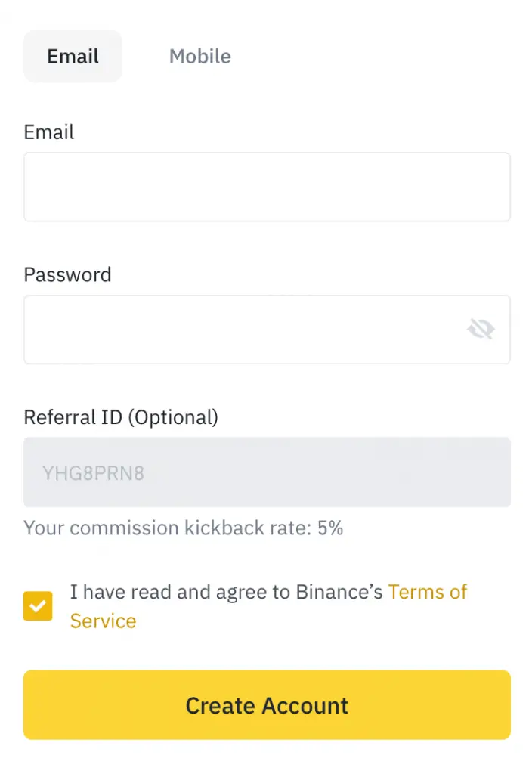The image size is (532, 774).
Task: Click the Email label above the first field
Action: click(x=49, y=132)
